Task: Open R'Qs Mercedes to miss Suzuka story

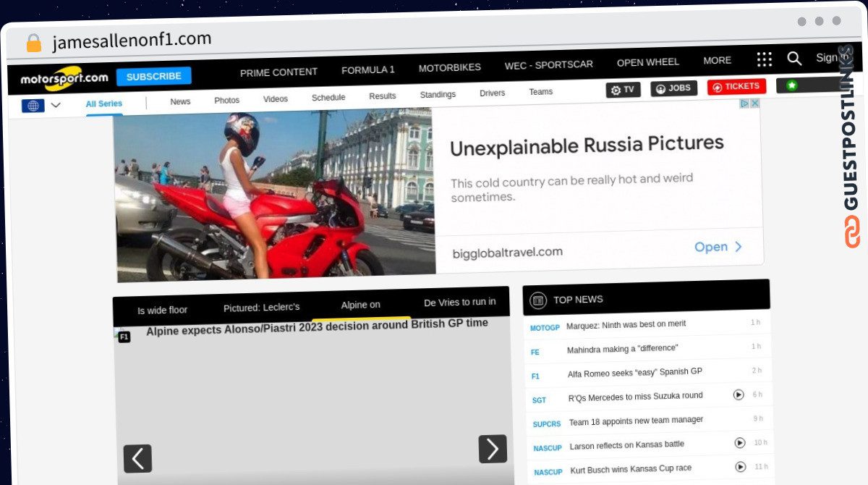Action: point(635,397)
